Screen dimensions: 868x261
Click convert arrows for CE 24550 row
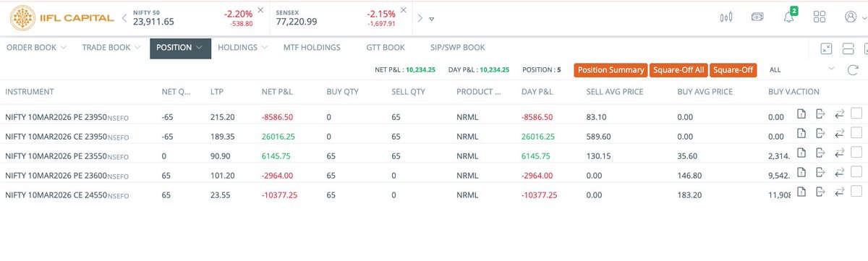[840, 191]
